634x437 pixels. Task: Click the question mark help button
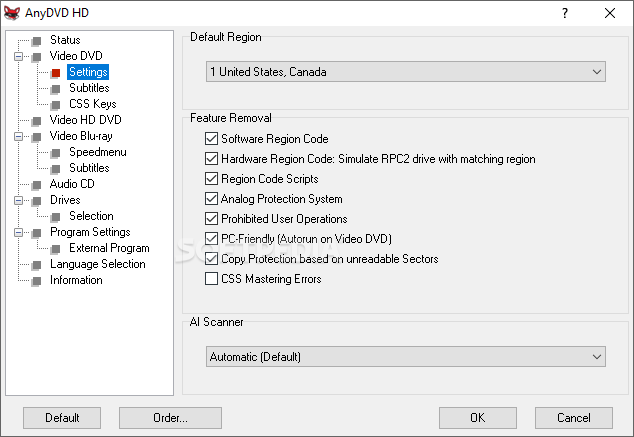565,13
